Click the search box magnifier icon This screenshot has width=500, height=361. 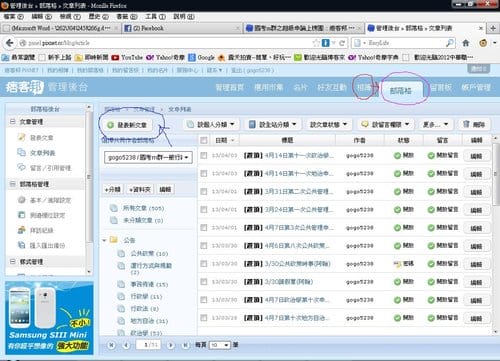point(450,43)
